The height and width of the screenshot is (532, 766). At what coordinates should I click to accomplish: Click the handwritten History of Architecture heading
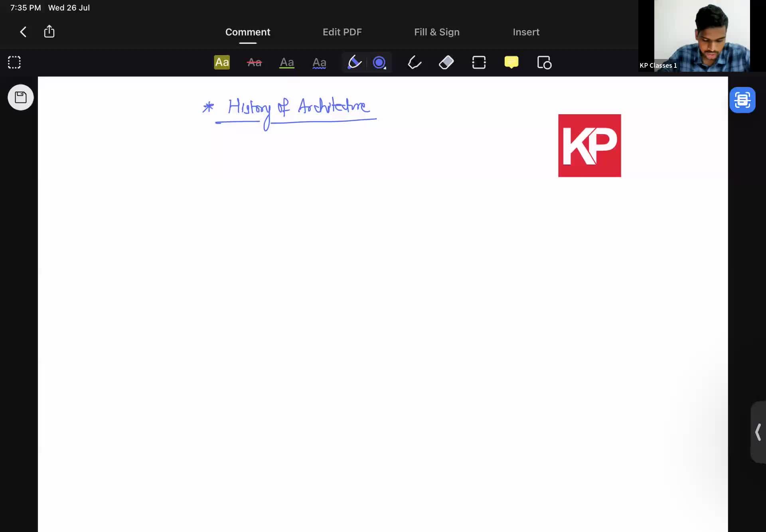point(290,113)
